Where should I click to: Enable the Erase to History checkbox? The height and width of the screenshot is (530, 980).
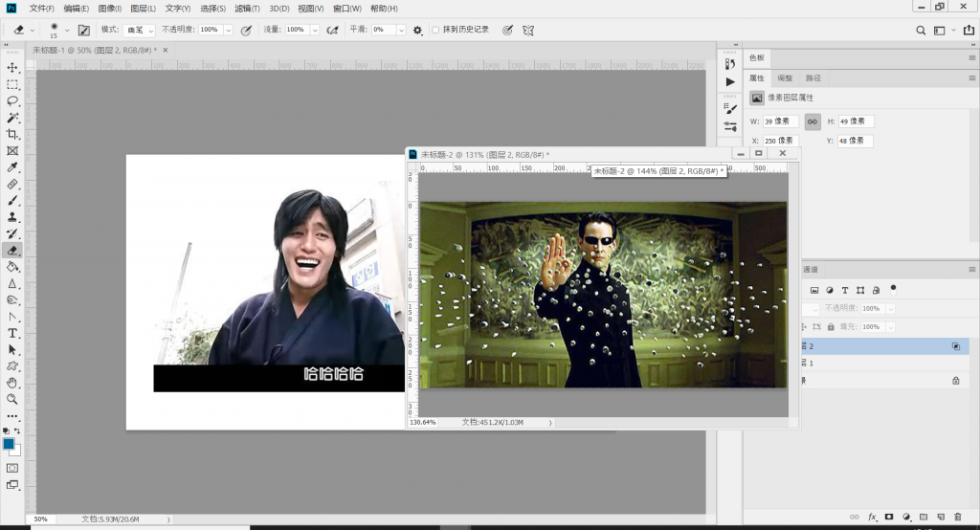(435, 30)
